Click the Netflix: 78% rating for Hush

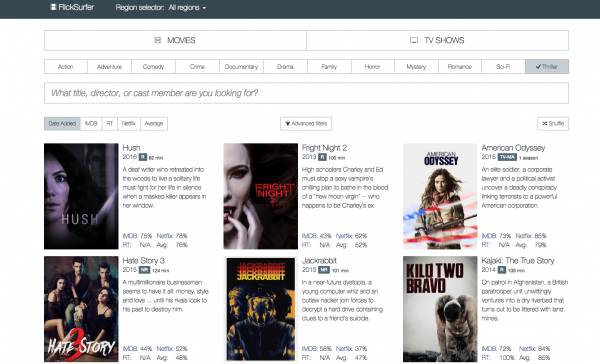(172, 236)
